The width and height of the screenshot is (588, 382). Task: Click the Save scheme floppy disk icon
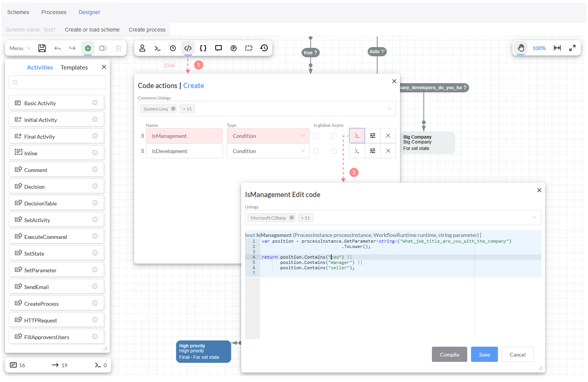(42, 48)
